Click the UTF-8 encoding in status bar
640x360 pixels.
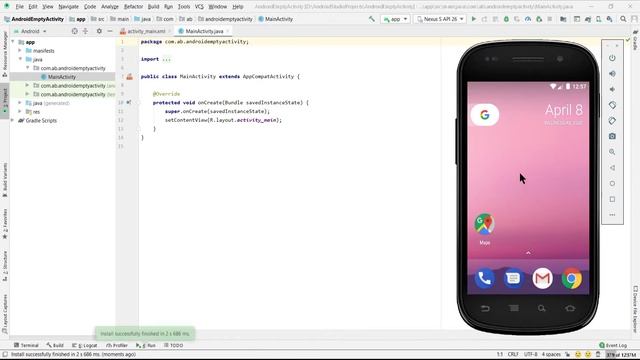pos(530,354)
